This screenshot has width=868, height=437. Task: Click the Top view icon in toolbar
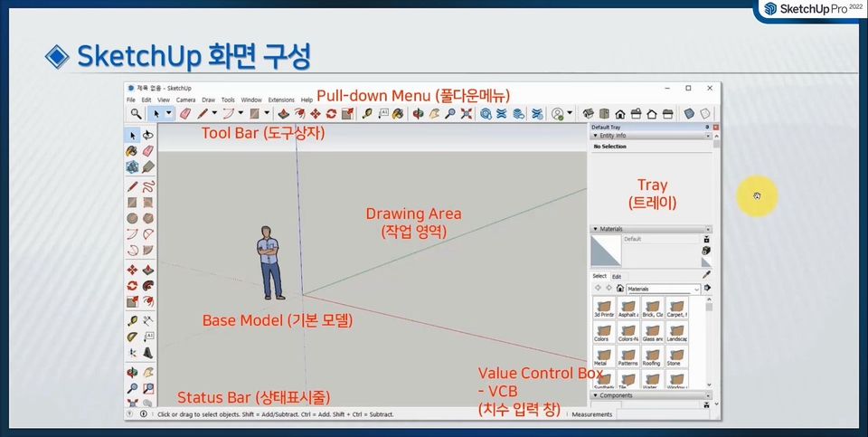point(604,113)
